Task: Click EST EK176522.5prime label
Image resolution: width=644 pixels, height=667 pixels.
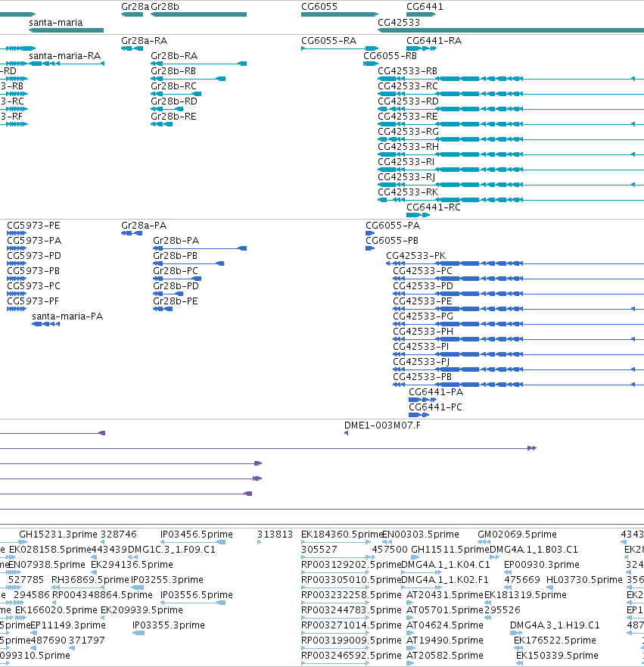Action: coord(555,641)
